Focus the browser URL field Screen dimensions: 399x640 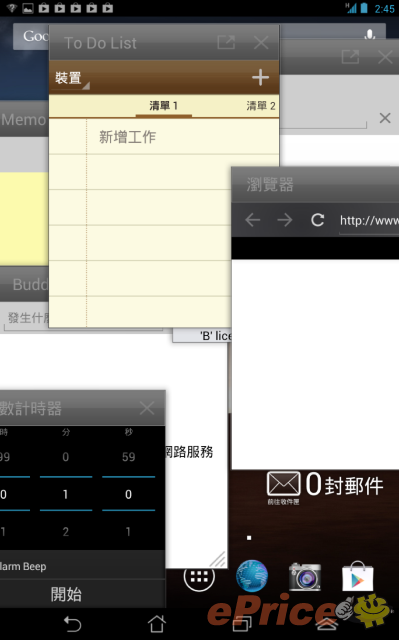tap(369, 221)
